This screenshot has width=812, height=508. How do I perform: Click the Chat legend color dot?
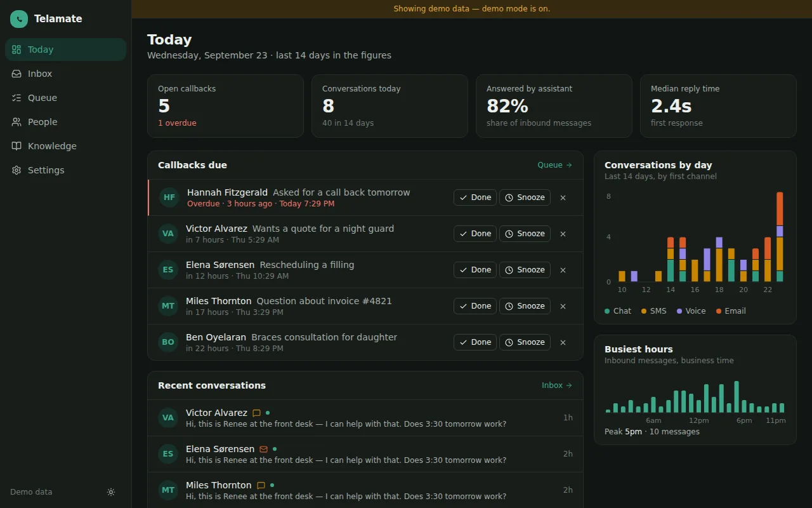(607, 311)
